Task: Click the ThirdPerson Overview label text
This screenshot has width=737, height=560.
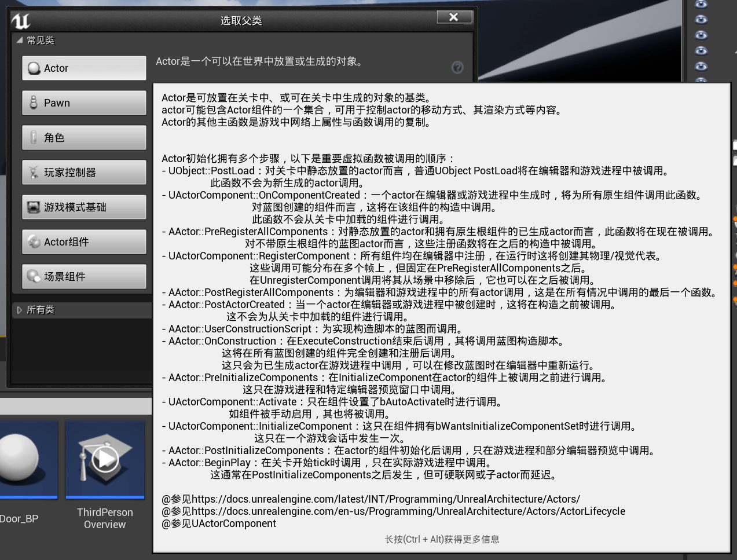Action: pos(105,518)
